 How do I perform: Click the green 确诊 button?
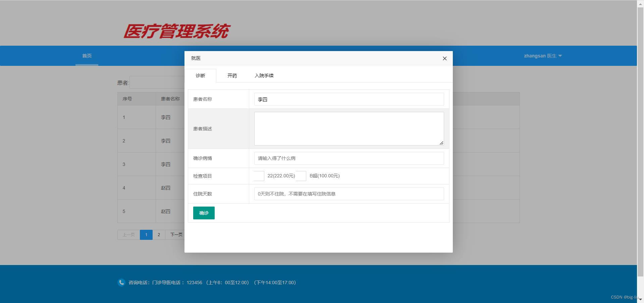204,213
